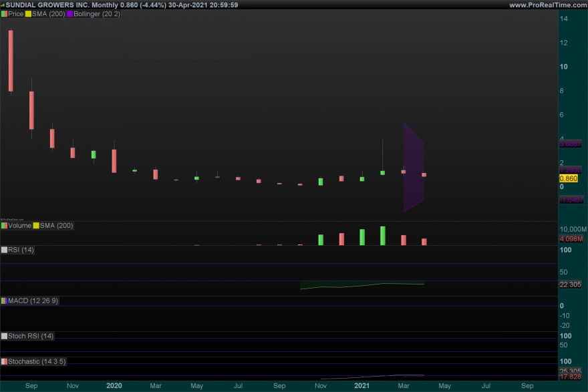Click the -1.0457 lower Bollinger value tag
588x392 pixels.
pyautogui.click(x=571, y=200)
